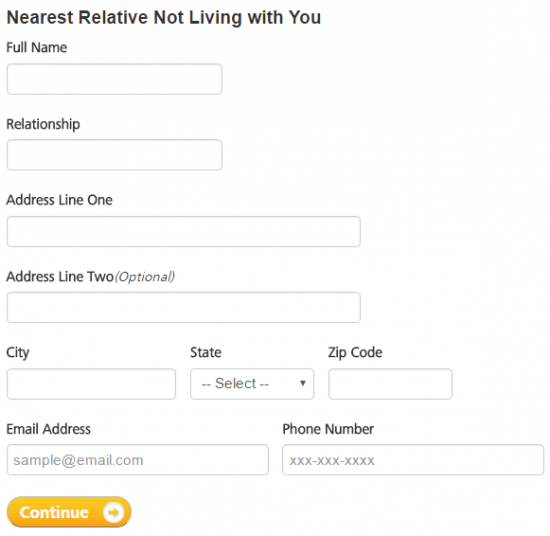The width and height of the screenshot is (550, 536).
Task: Click the sample@email.com email field
Action: tap(138, 460)
